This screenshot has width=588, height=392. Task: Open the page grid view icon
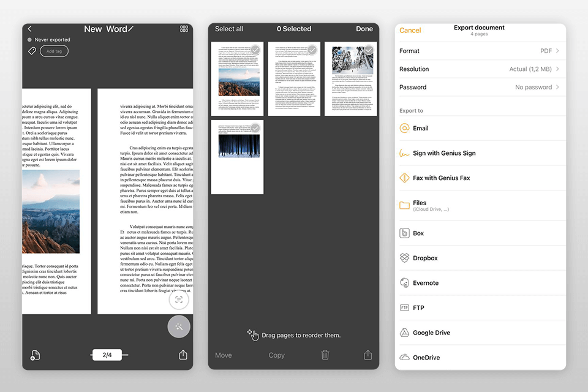click(x=184, y=29)
